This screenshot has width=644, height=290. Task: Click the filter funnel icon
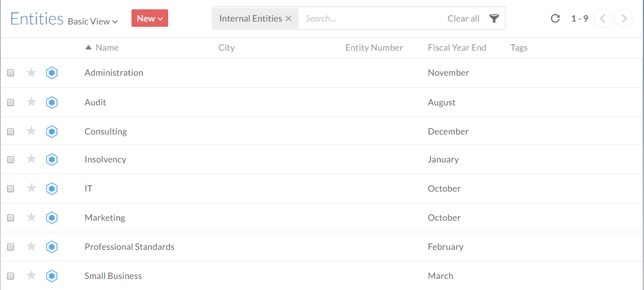point(494,19)
